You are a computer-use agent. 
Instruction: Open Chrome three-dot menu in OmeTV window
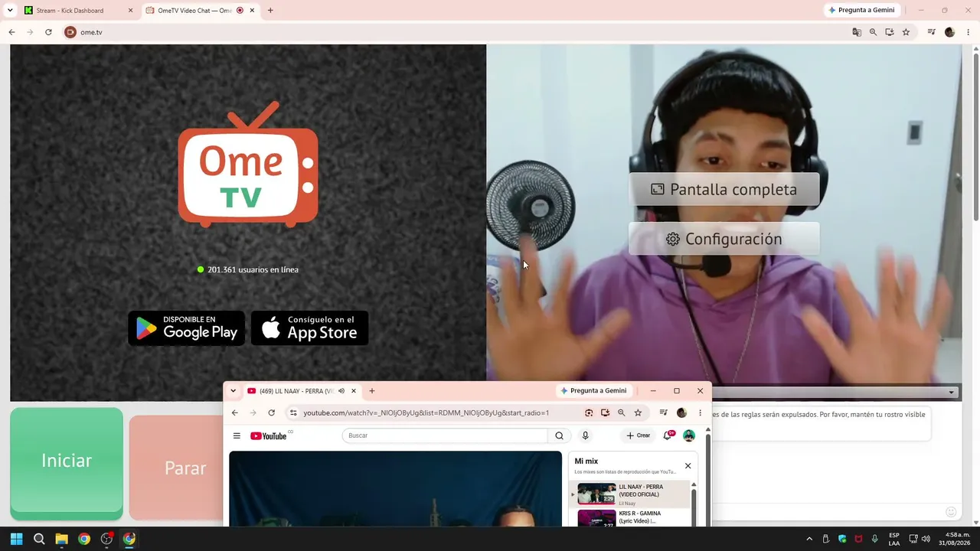coord(969,32)
